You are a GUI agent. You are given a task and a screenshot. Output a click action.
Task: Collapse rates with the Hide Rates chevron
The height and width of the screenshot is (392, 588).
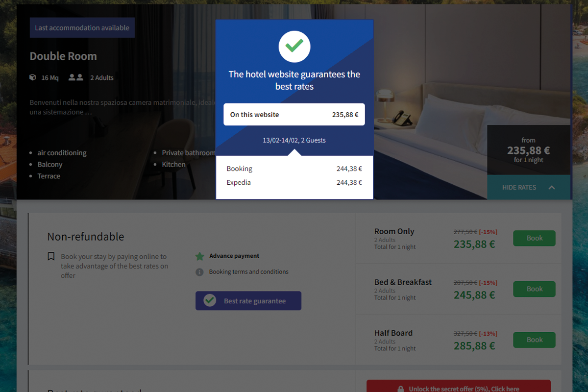coord(552,187)
